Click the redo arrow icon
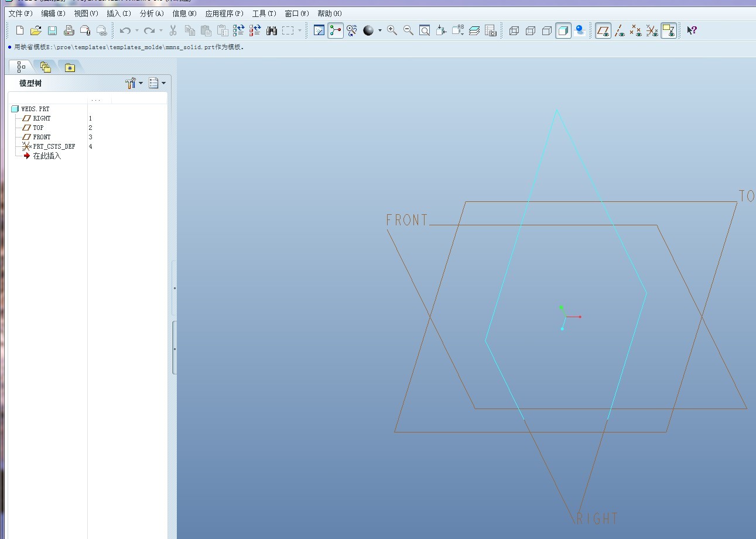 coord(149,30)
